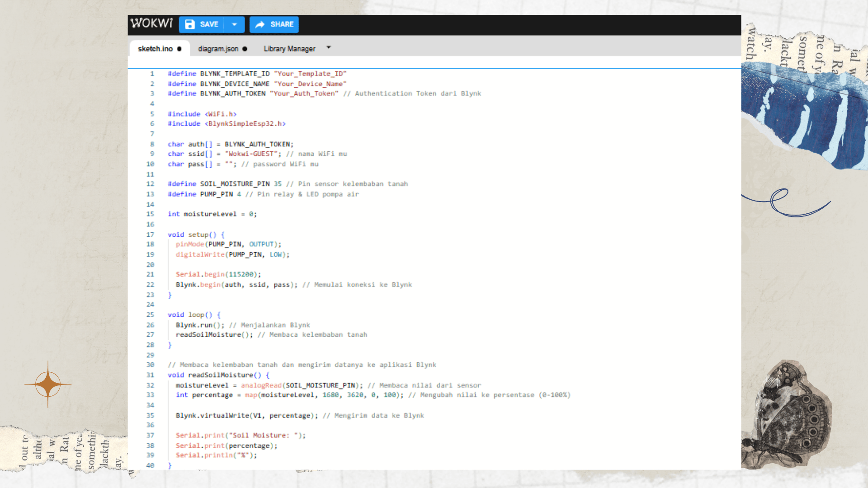Image resolution: width=868 pixels, height=488 pixels.
Task: Click void readSoilMoisture() definition
Action: pyautogui.click(x=218, y=375)
